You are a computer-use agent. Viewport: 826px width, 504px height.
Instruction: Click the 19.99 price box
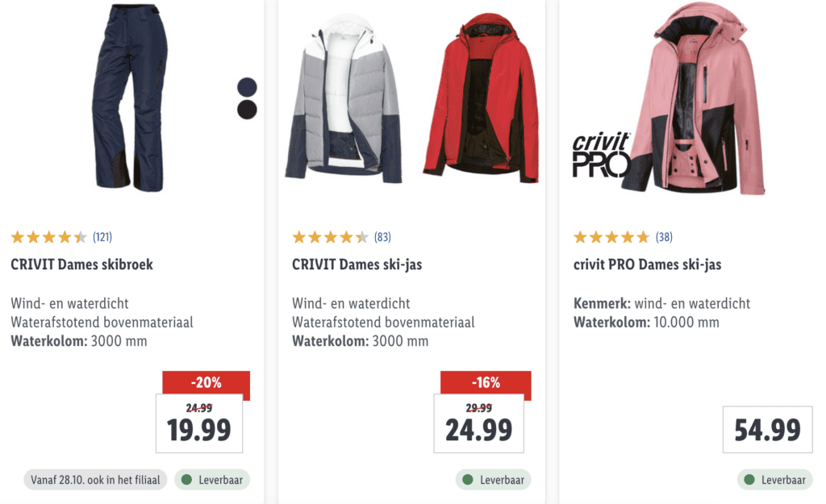(x=199, y=423)
